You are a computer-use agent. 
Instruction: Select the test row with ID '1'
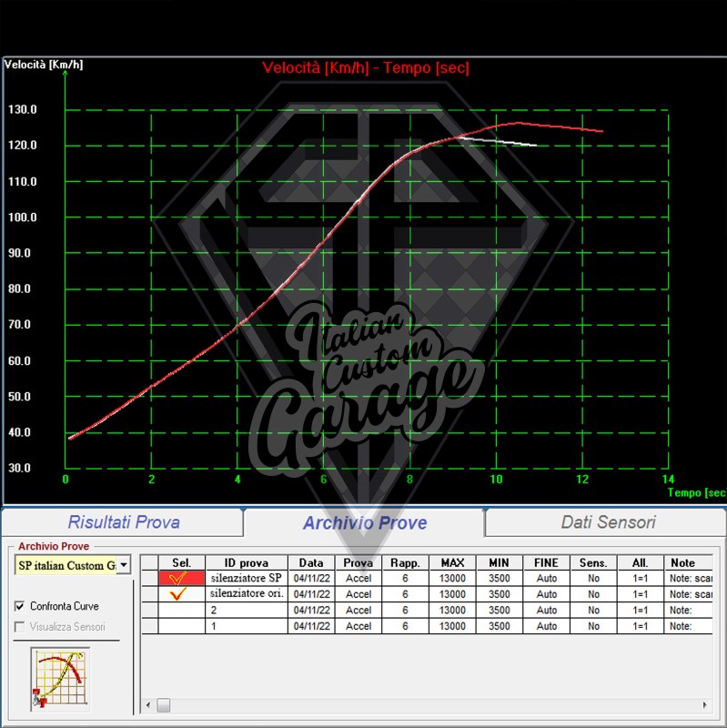247,626
